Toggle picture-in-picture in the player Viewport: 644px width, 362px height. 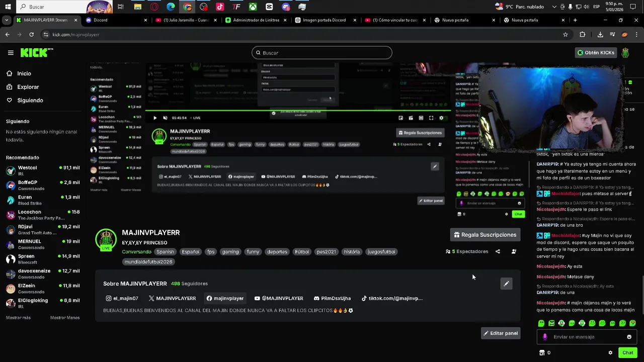click(401, 118)
